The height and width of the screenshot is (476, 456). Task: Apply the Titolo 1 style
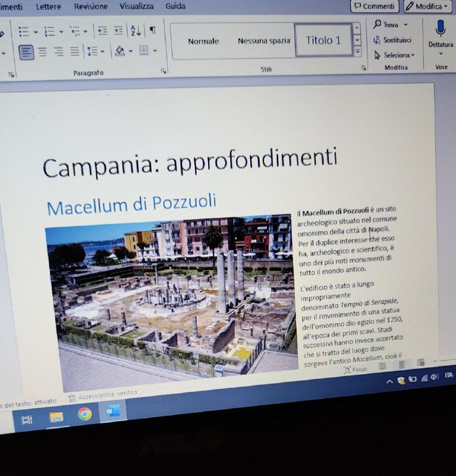click(323, 40)
